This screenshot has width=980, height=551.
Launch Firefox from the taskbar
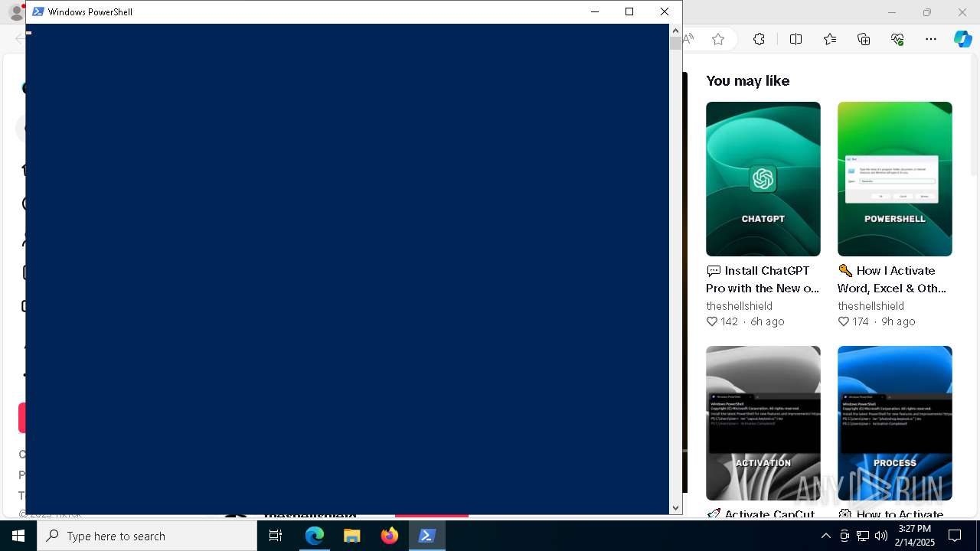(390, 536)
